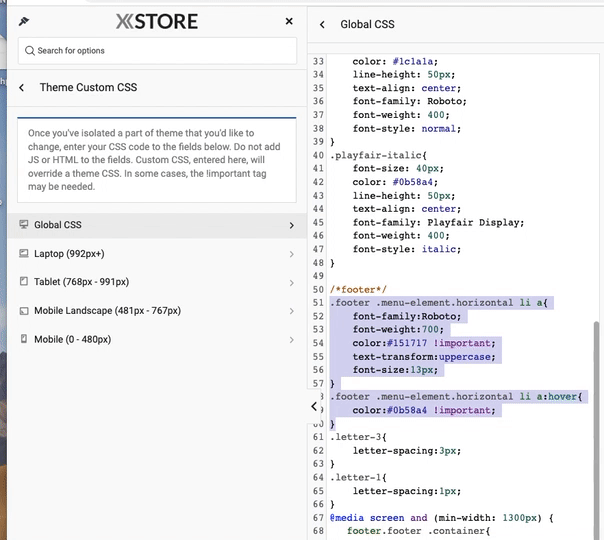Close the XStore options panel
The width and height of the screenshot is (604, 540).
[x=289, y=21]
